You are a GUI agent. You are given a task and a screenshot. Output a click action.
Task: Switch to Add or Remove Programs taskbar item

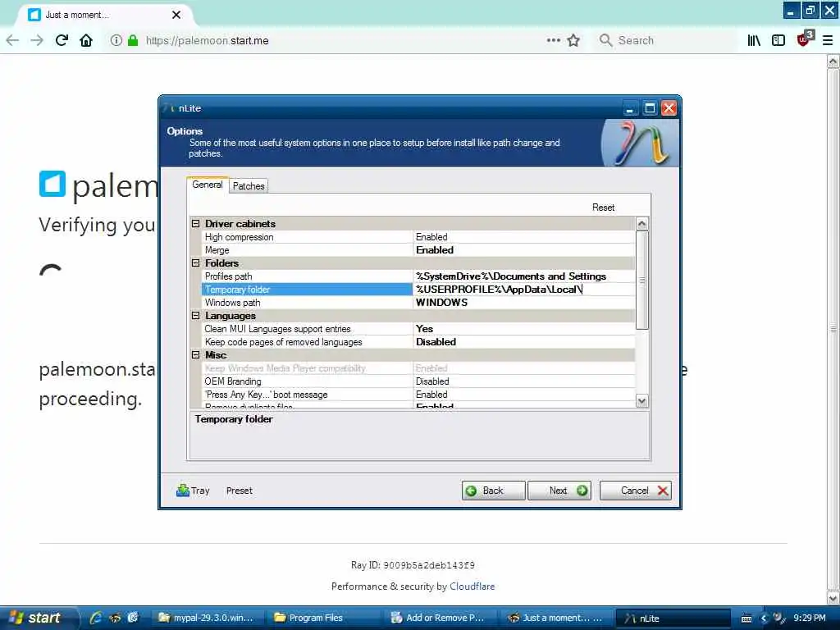tap(438, 619)
